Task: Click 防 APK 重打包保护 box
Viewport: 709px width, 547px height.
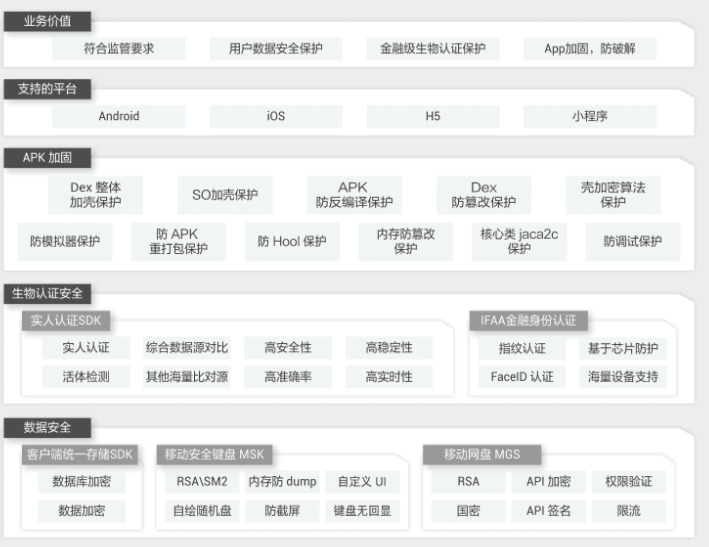Action: 178,241
